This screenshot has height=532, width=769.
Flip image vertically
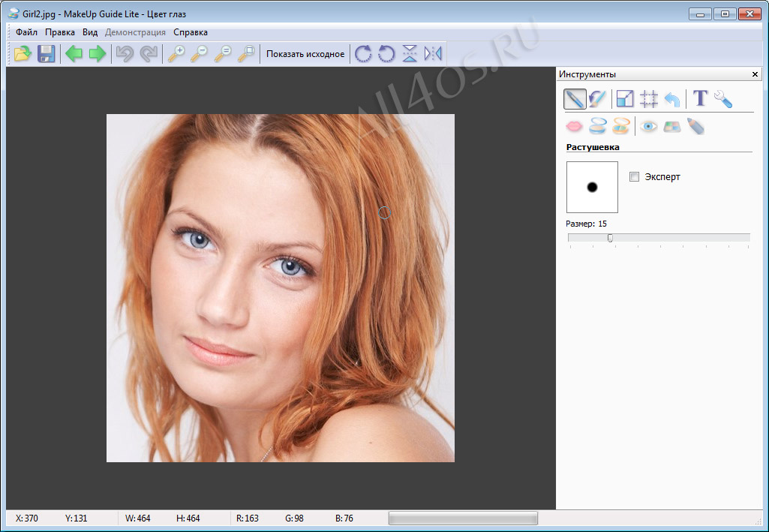pos(410,53)
